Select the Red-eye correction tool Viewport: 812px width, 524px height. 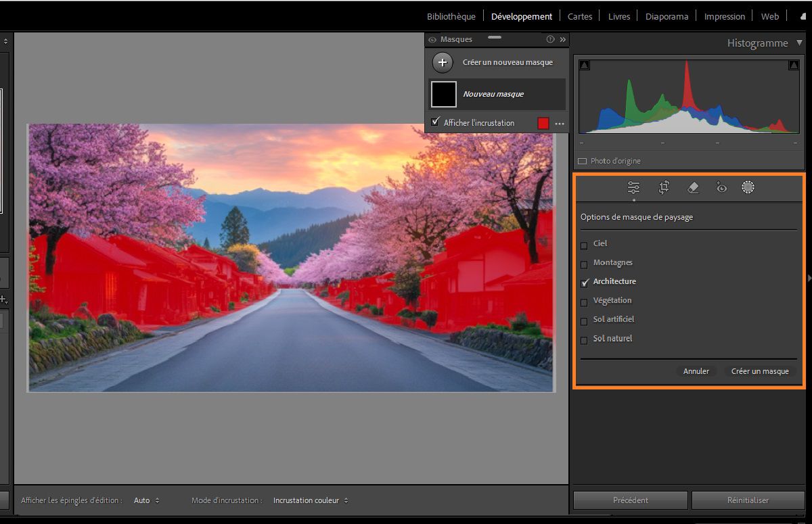(x=721, y=188)
